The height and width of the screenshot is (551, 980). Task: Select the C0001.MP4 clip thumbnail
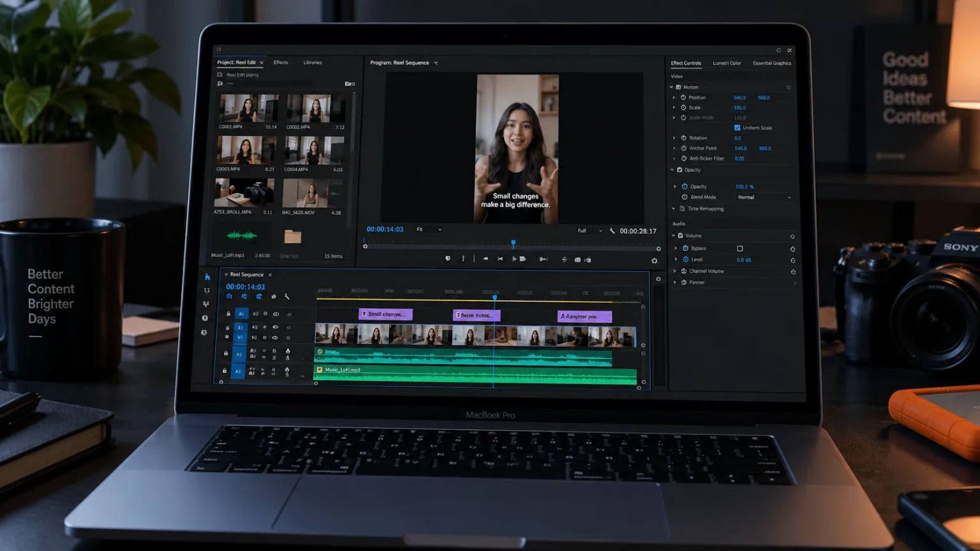pos(249,108)
